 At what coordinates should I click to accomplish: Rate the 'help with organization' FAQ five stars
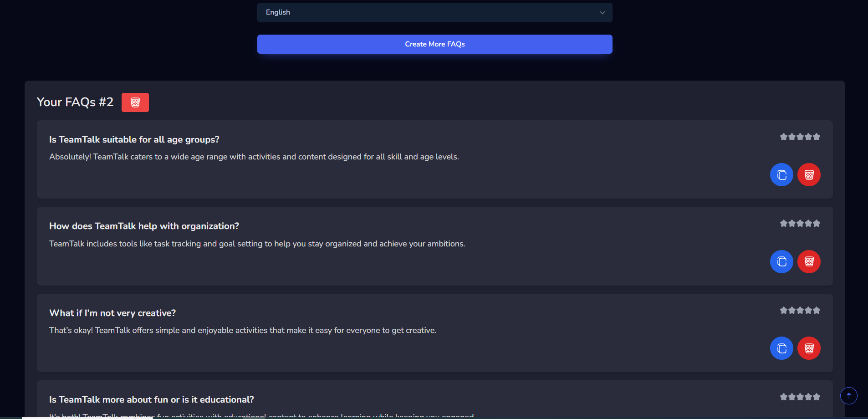(x=817, y=223)
